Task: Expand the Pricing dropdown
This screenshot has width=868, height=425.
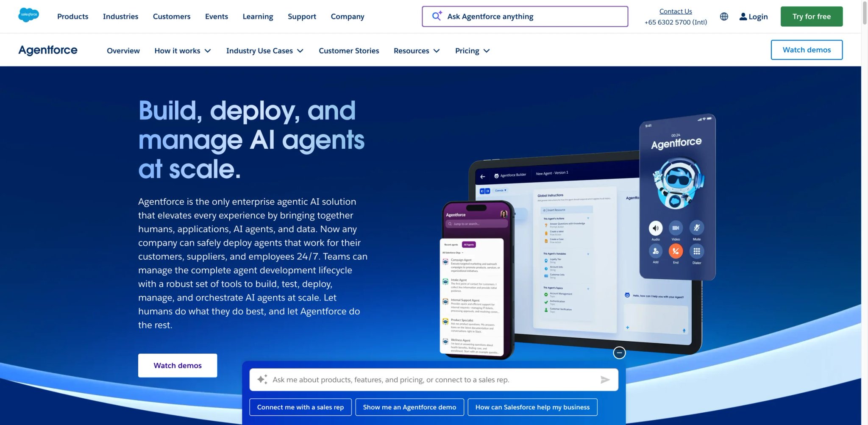Action: pyautogui.click(x=472, y=51)
